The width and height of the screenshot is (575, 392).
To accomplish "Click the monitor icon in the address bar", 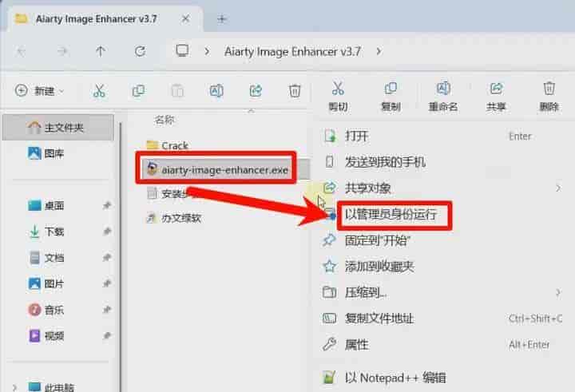I will point(182,50).
